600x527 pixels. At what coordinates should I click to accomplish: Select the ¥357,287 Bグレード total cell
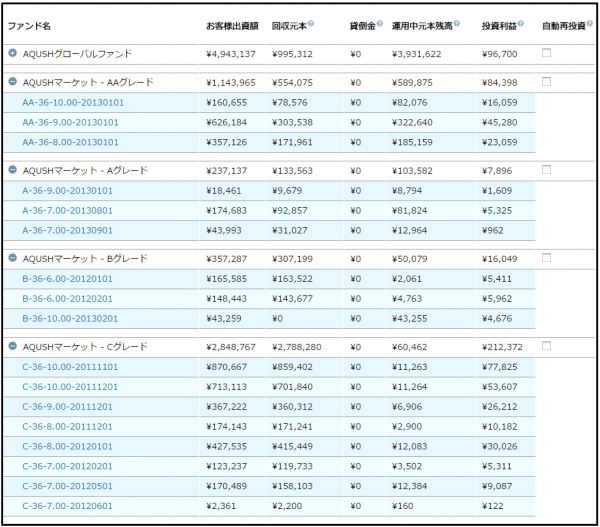point(227,259)
